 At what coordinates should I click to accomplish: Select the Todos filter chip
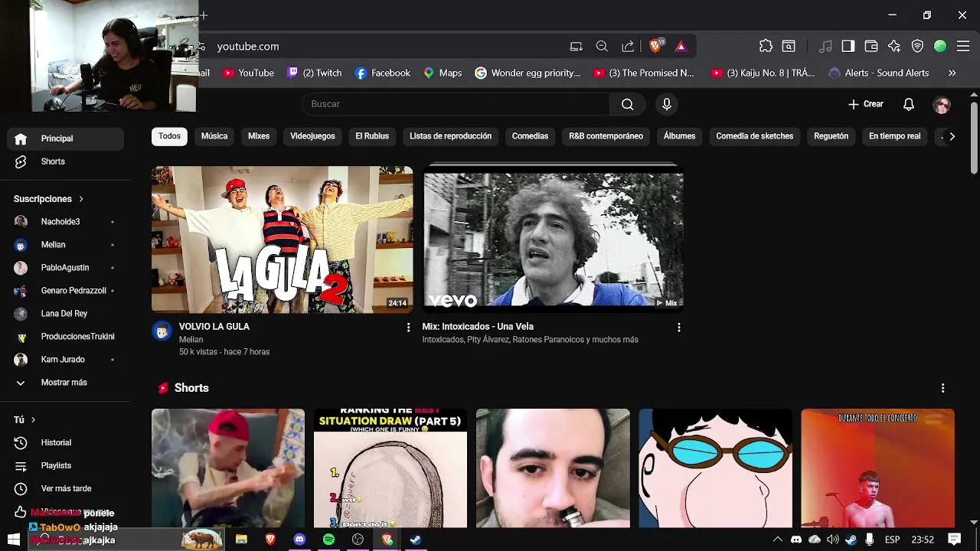(169, 136)
